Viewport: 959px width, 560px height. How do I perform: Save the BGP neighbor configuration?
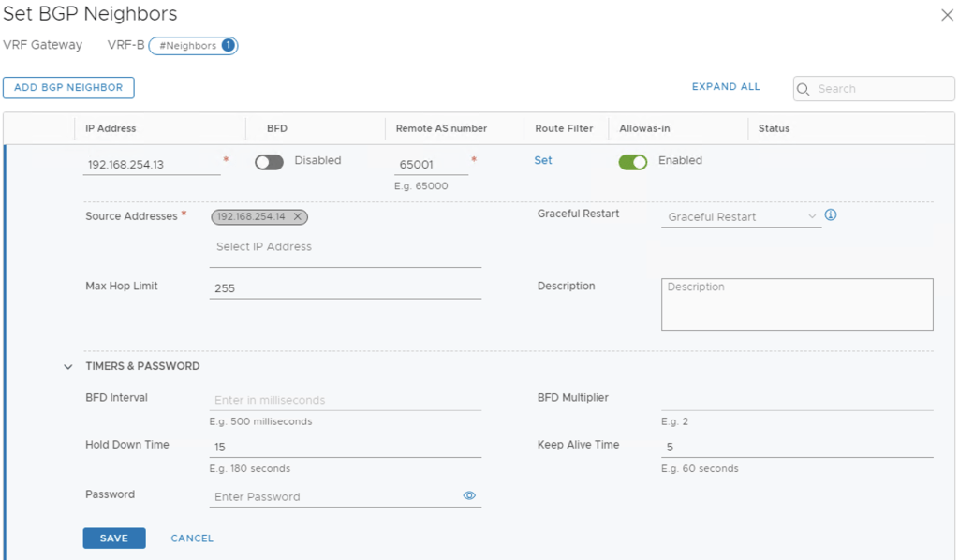click(x=114, y=538)
